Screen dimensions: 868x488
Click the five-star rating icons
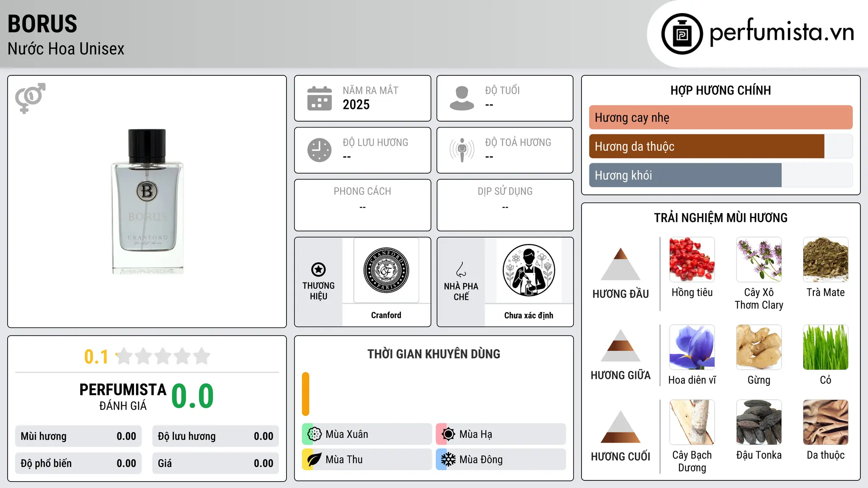[163, 356]
